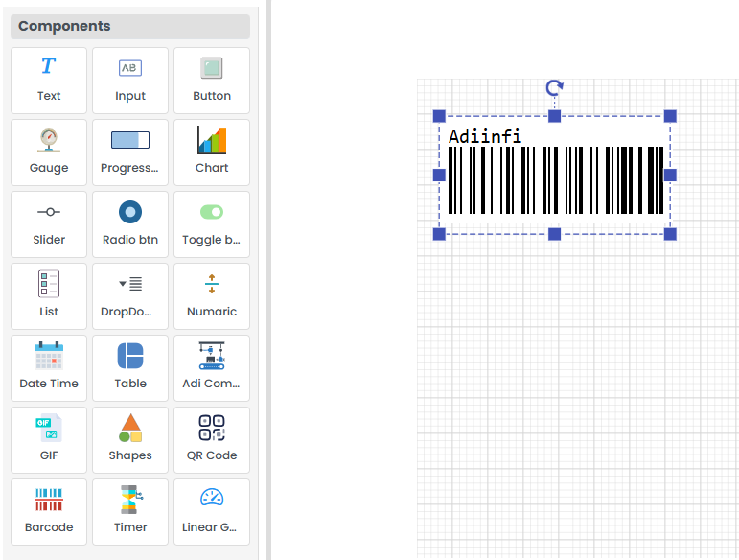Screen dimensions: 739x560
Task: Select the Toggle button component
Action: (x=212, y=224)
